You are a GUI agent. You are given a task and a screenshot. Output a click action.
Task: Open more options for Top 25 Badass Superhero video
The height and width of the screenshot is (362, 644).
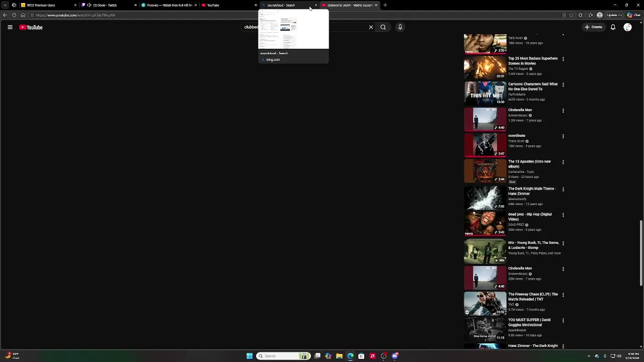coord(563,59)
